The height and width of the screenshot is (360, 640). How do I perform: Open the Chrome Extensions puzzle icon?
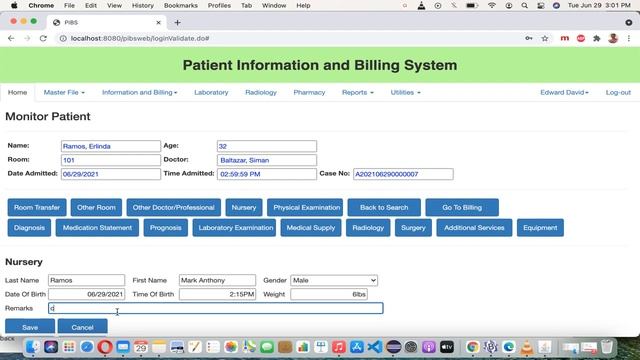(x=597, y=38)
